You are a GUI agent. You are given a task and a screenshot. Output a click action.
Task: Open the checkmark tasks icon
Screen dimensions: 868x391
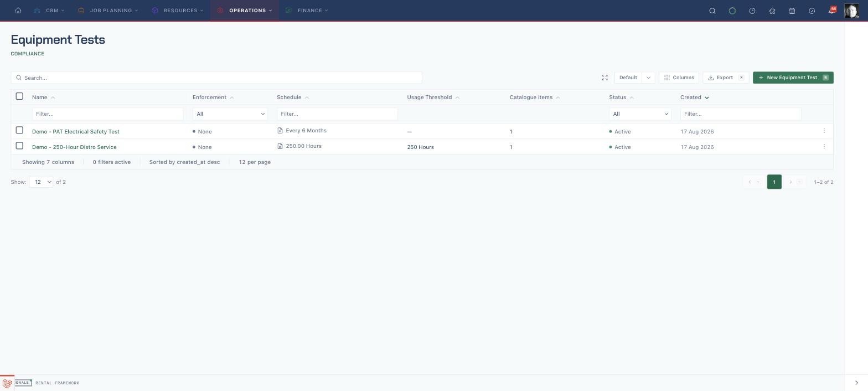pyautogui.click(x=812, y=11)
